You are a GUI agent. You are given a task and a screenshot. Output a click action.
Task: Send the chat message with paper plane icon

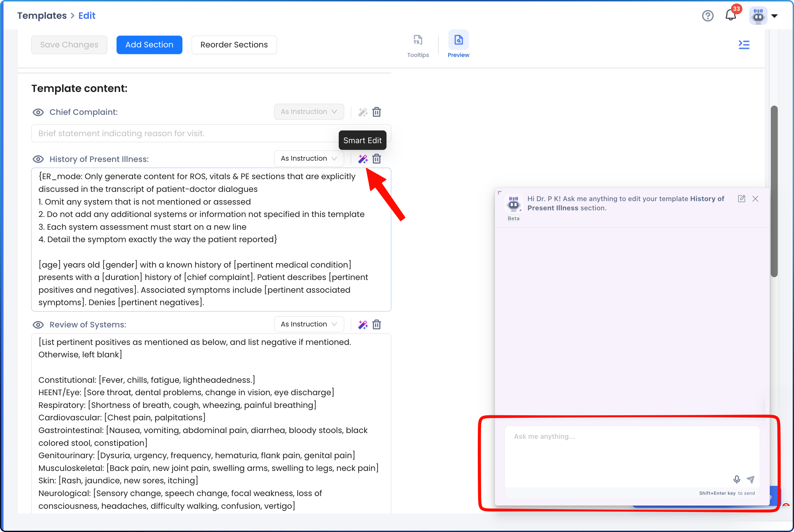click(x=750, y=479)
